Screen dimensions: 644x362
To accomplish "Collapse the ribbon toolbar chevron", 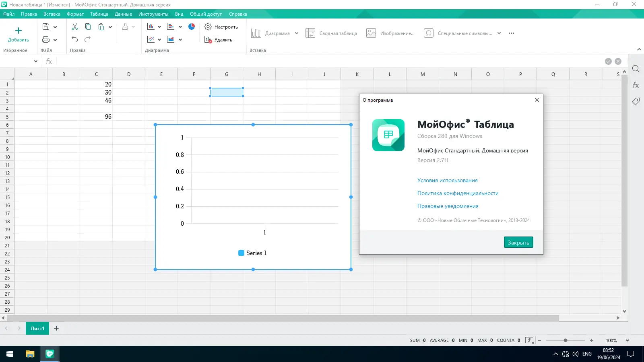I will coord(639,49).
